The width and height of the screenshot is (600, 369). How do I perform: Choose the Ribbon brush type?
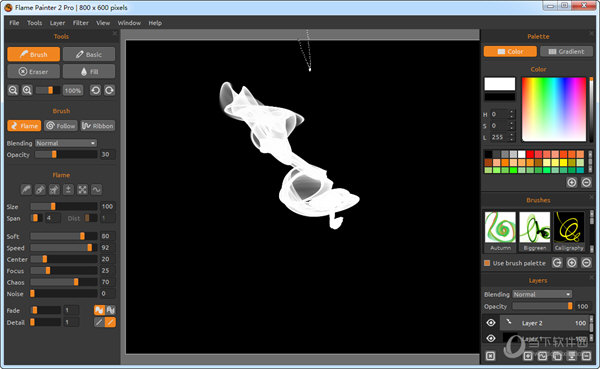pos(98,126)
